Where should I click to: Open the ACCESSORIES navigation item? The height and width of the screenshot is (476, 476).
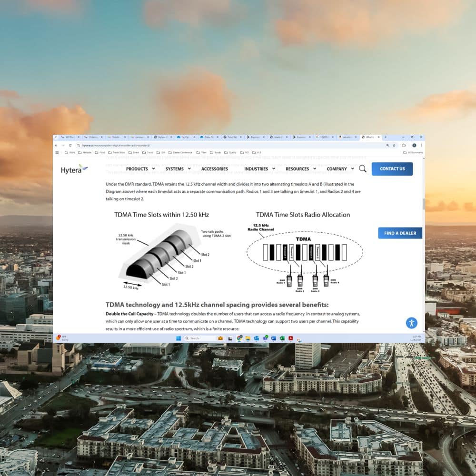click(x=215, y=169)
